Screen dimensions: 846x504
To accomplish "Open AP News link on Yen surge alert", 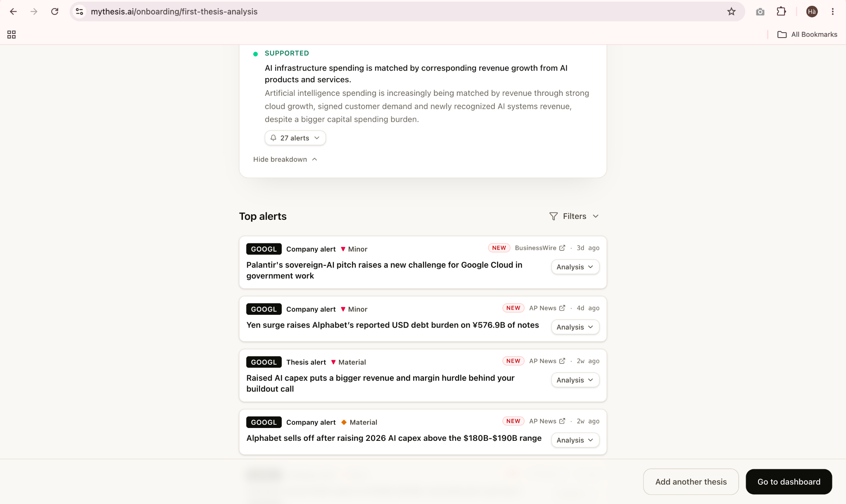I will tap(547, 308).
